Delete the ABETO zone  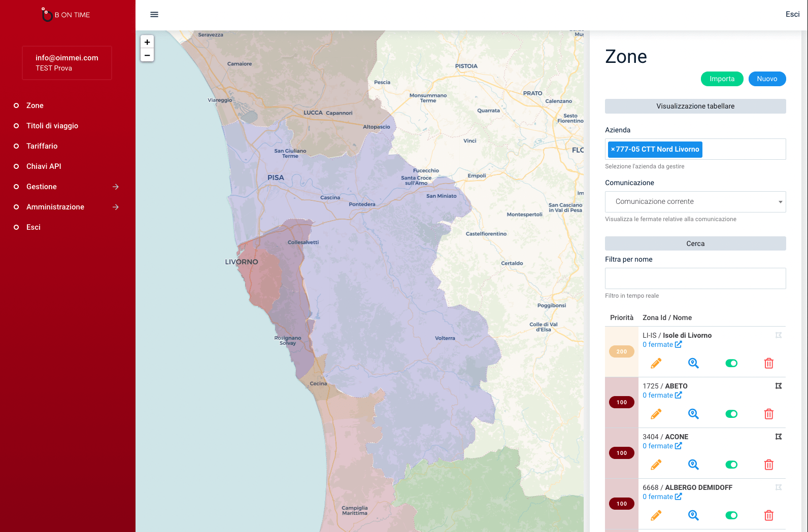coord(769,414)
